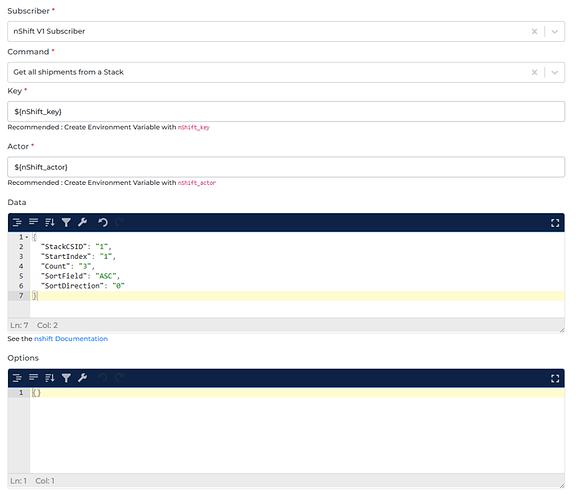Redo change in Data editor

(x=119, y=222)
